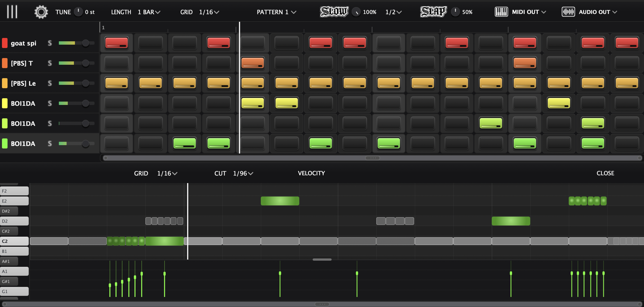Click the D#2 black piano key
This screenshot has height=307, width=644.
9,211
